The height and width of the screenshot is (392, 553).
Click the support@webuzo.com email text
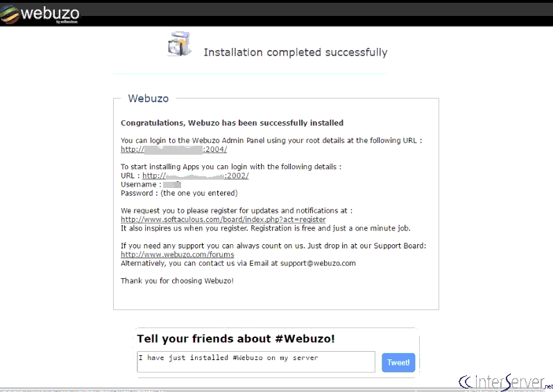pyautogui.click(x=318, y=264)
